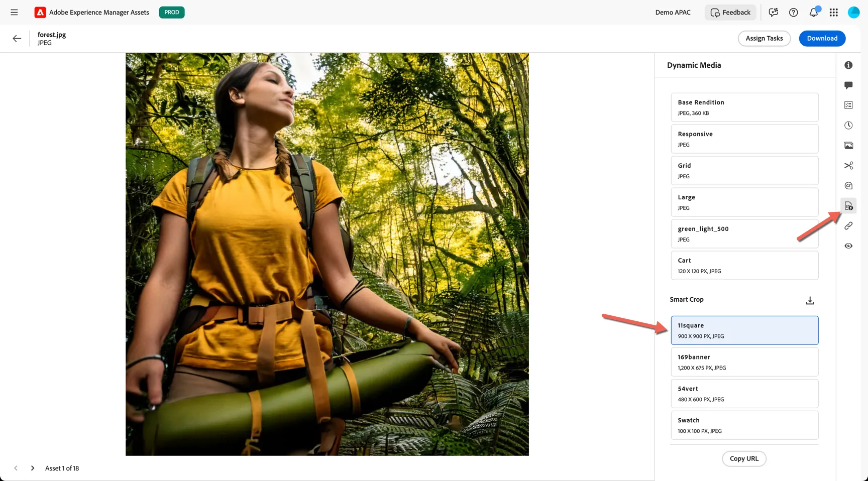Viewport: 868px width, 481px height.
Task: View notifications bell
Action: [x=814, y=12]
